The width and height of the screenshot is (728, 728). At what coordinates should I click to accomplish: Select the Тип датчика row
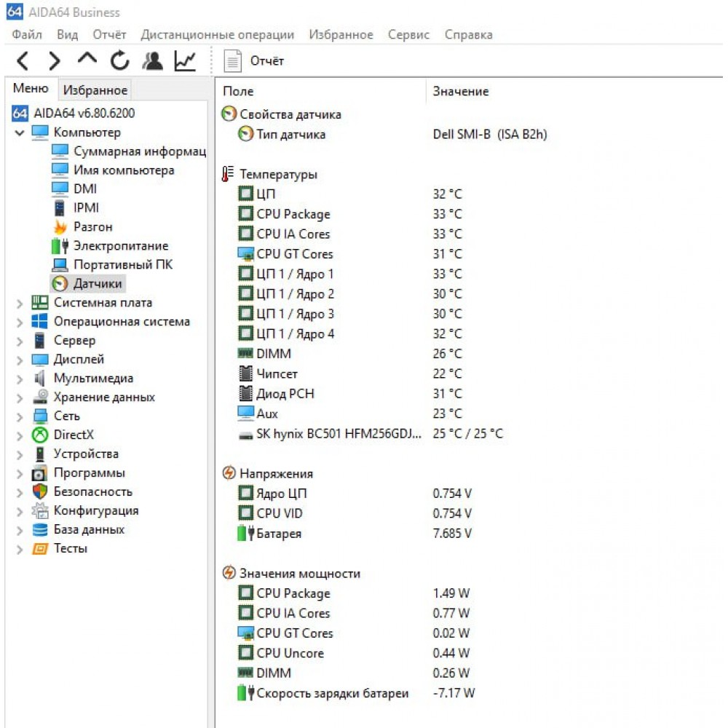pos(393,135)
